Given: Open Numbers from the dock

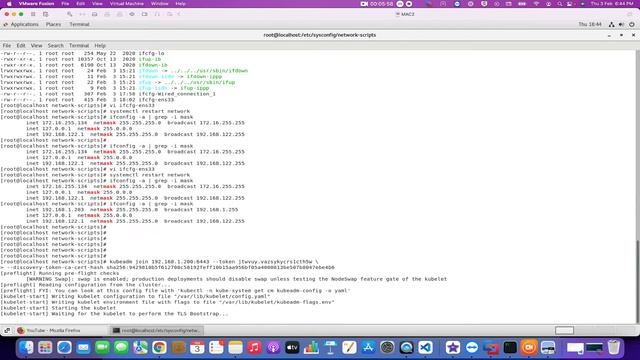Looking at the screenshot, I should click(311, 347).
